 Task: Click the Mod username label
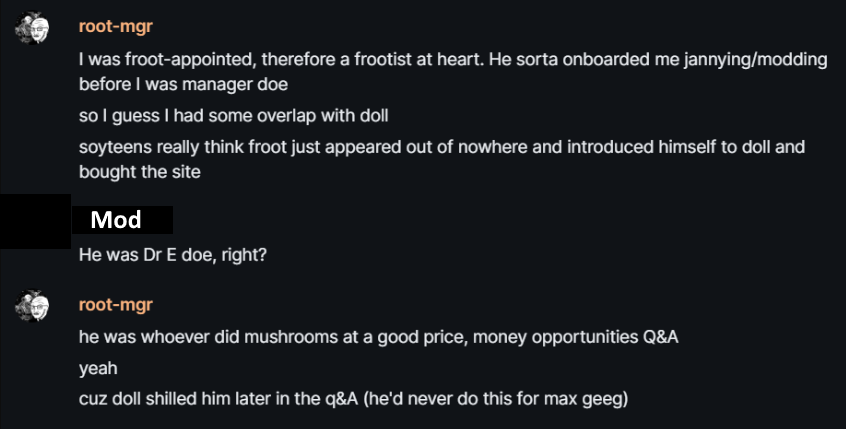tap(116, 220)
